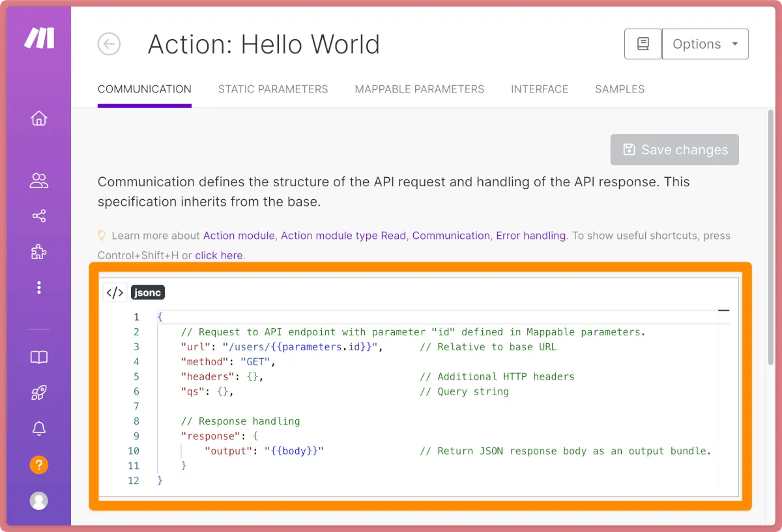Viewport: 782px width, 532px height.
Task: Follow the Error handling link
Action: tap(532, 236)
